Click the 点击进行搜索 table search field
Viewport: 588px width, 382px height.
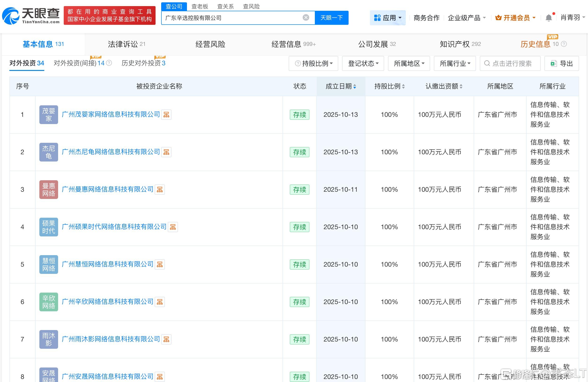click(x=512, y=64)
